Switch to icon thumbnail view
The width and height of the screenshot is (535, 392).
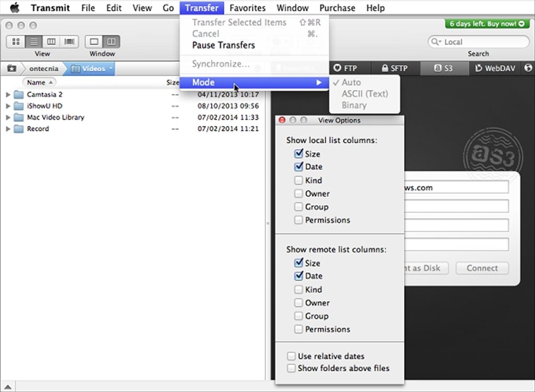pos(16,42)
